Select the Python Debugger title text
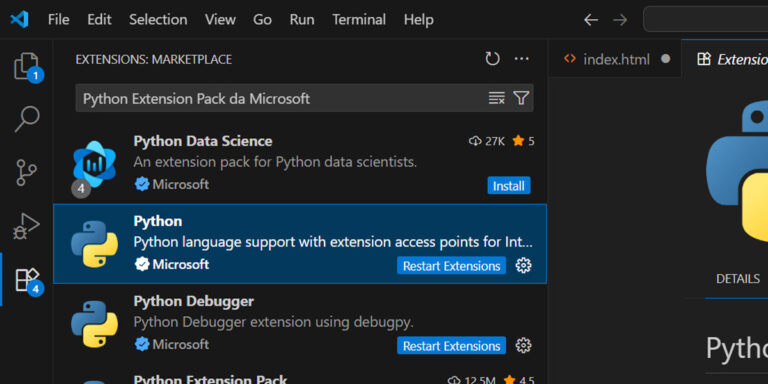 (x=193, y=301)
